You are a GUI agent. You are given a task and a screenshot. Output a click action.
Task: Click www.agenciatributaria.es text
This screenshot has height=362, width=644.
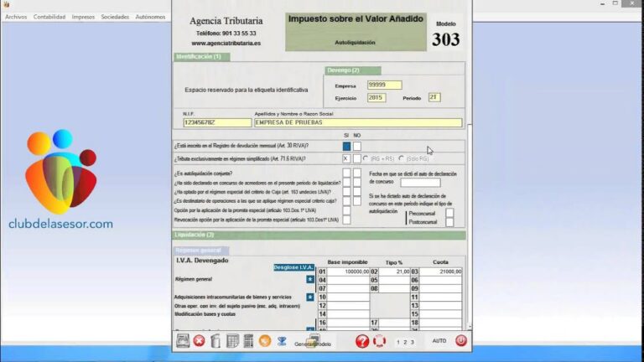point(226,43)
